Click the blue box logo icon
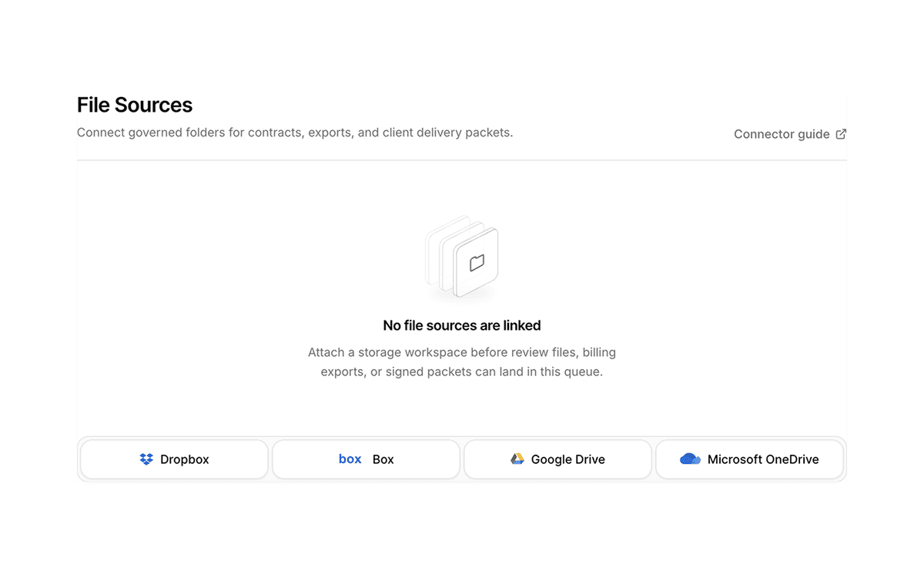The width and height of the screenshot is (924, 578). (350, 459)
